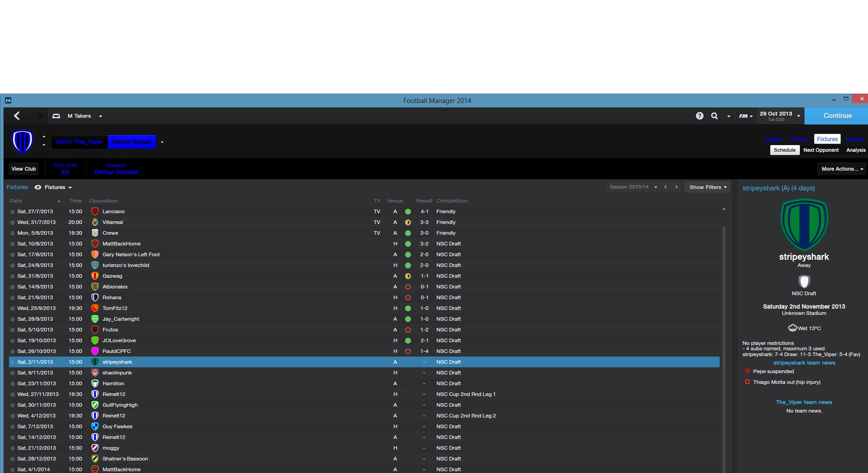Click the Thiago Motta injury cross icon
Viewport: 868px width, 473px height.
[747, 382]
